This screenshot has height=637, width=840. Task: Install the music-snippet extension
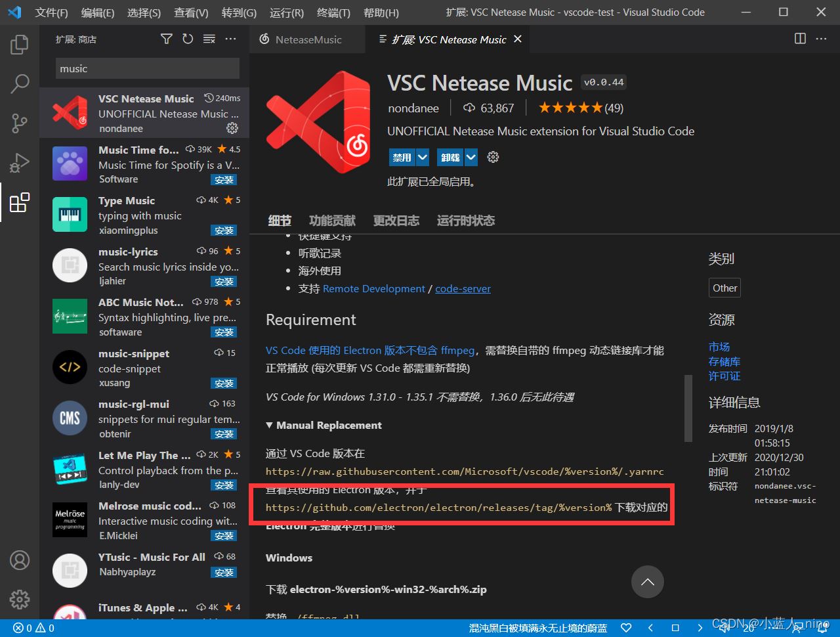[224, 384]
